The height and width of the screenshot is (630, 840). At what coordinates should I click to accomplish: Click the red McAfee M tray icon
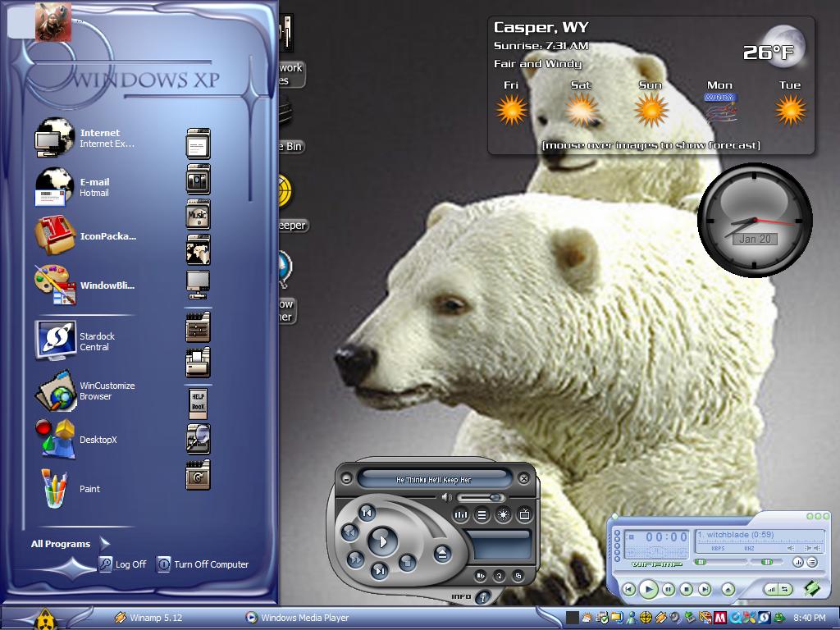coord(720,618)
